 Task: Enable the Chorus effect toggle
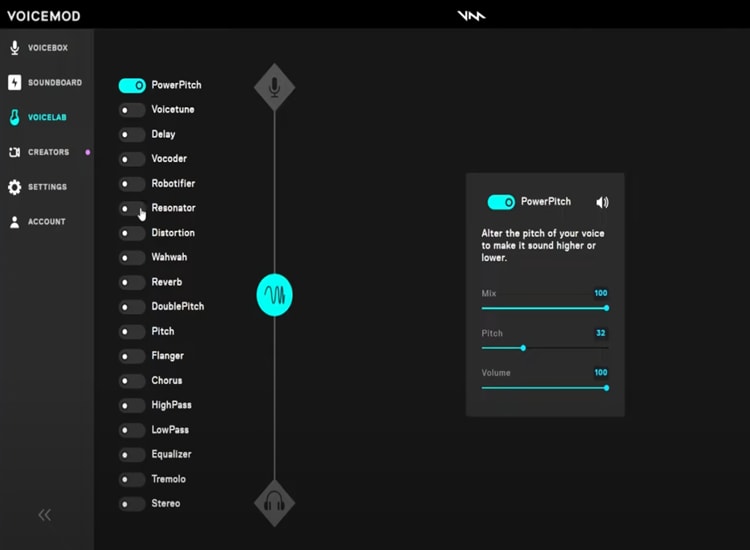point(132,381)
